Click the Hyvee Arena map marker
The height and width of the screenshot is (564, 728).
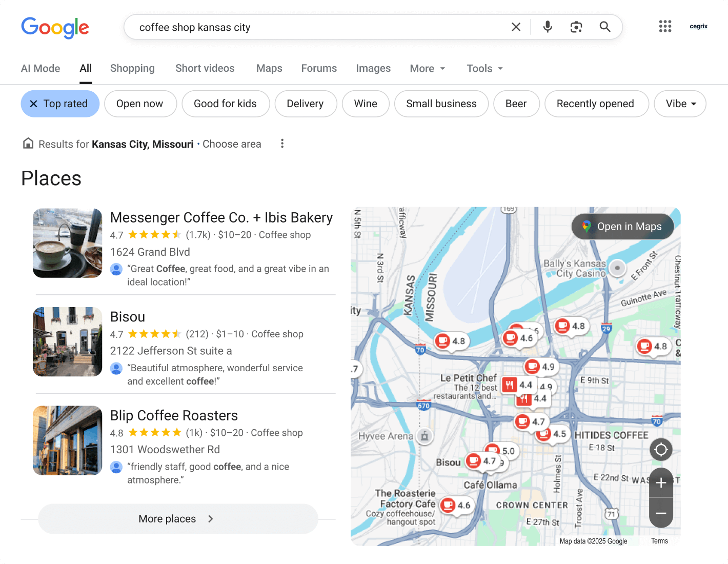click(x=424, y=436)
